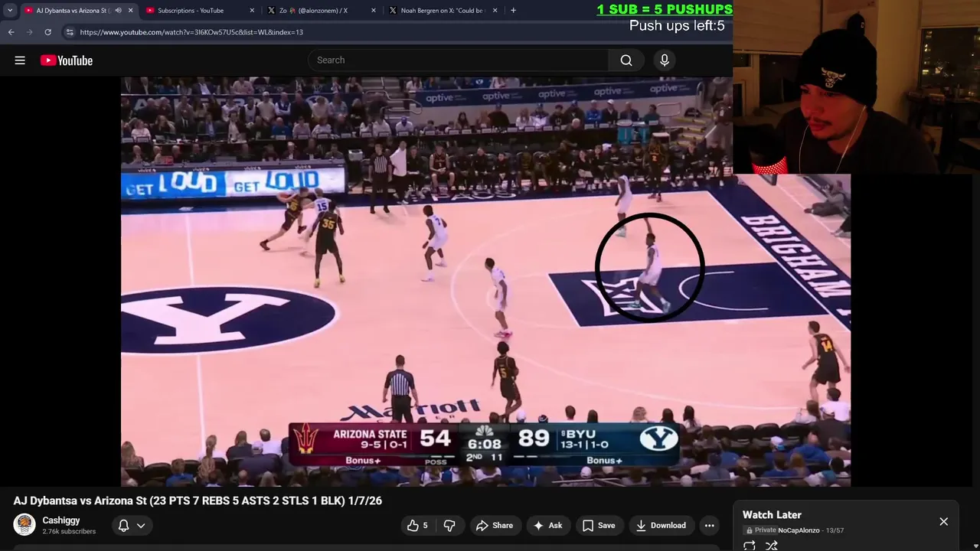This screenshot has width=980, height=551.
Task: Go to YouTube home via logo
Action: pos(67,60)
